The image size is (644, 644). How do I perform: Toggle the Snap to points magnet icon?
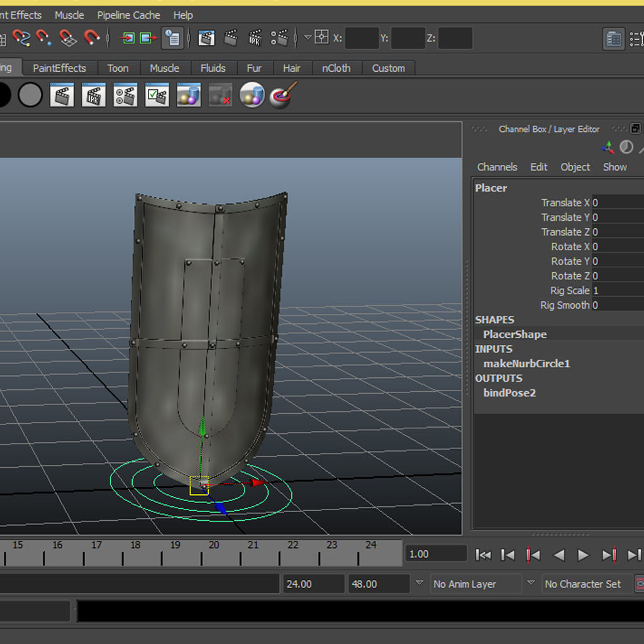[44, 38]
